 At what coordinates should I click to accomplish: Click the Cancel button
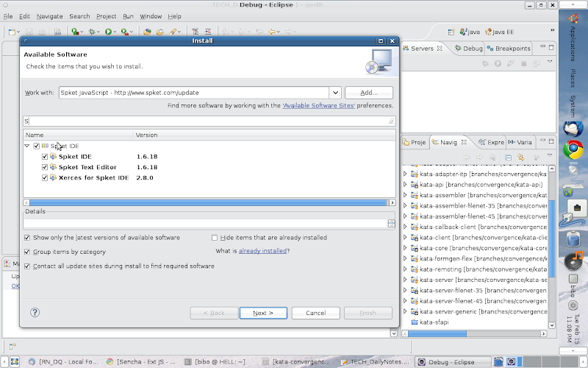[316, 313]
